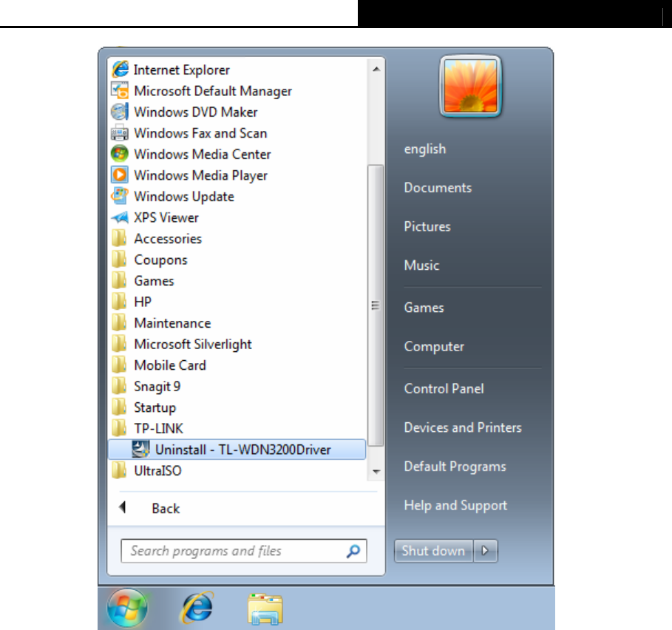The height and width of the screenshot is (630, 672).
Task: Click the Shut down button
Action: tap(434, 551)
